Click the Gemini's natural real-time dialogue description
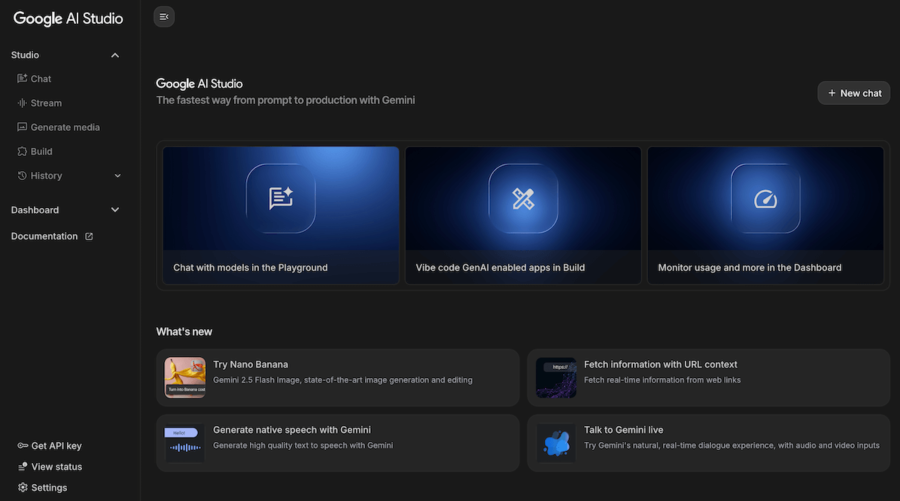Viewport: 900px width, 501px height. pos(731,445)
